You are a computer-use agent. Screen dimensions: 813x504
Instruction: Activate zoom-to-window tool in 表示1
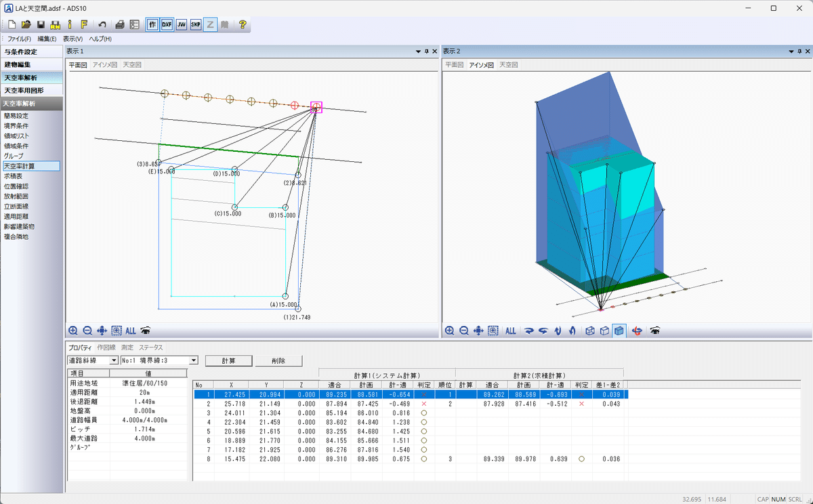click(117, 331)
